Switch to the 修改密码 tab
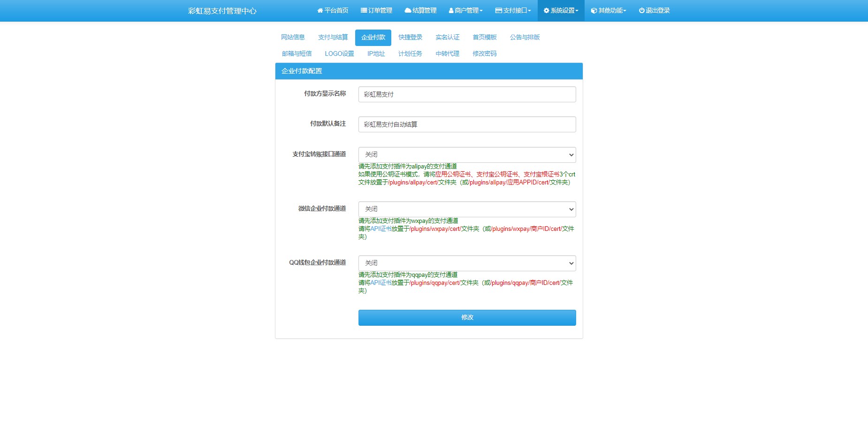The height and width of the screenshot is (428, 868). coord(484,53)
